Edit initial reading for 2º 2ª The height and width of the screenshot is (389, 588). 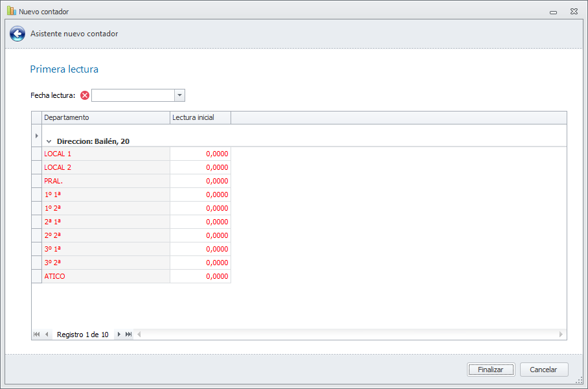tap(200, 235)
